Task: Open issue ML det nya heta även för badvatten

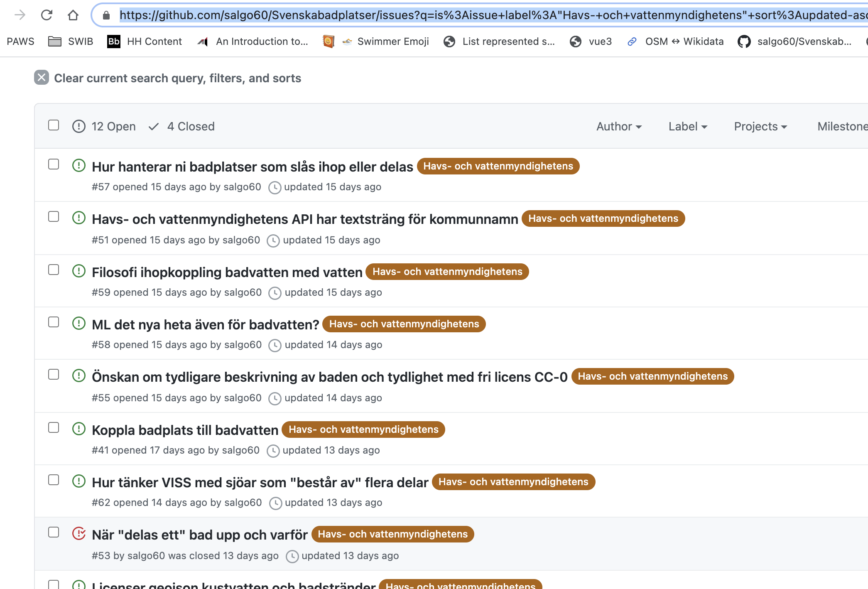Action: point(205,325)
